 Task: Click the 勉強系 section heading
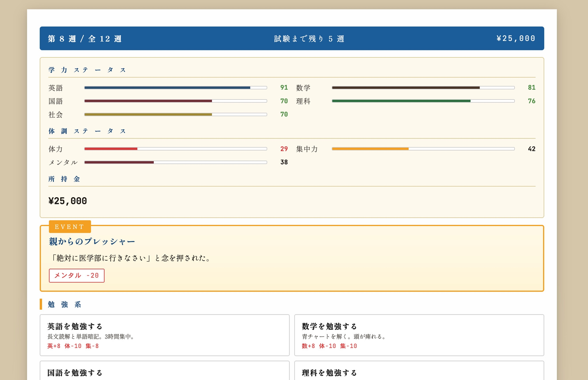64,304
